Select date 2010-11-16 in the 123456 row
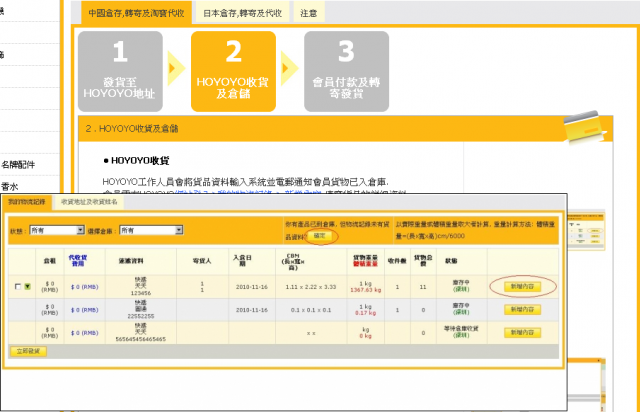The width and height of the screenshot is (640, 412). coord(252,287)
